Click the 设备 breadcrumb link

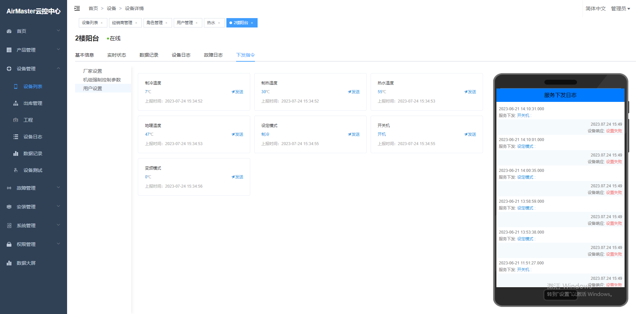(x=111, y=8)
